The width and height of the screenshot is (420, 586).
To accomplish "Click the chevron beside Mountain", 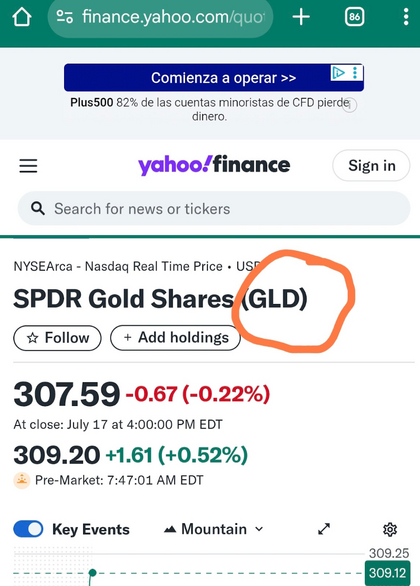I will click(x=259, y=529).
